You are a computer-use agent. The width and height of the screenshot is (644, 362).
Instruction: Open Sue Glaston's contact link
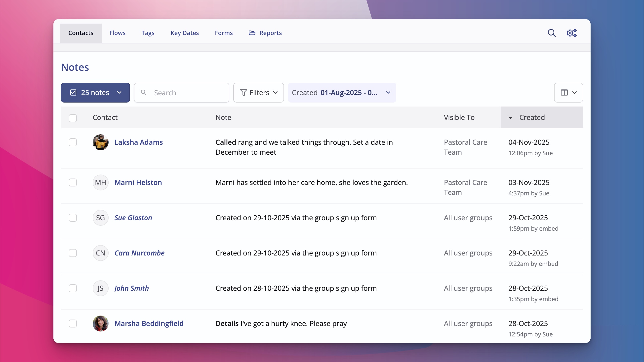tap(133, 218)
